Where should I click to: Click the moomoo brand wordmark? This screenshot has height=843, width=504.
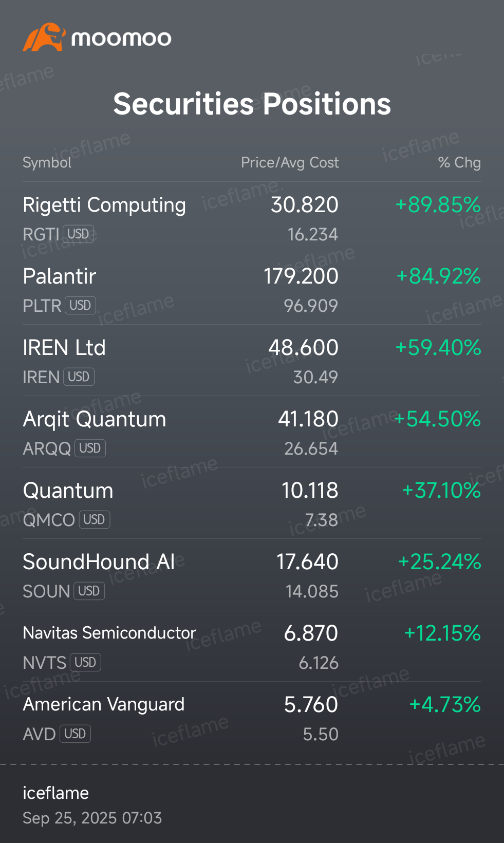pos(121,39)
